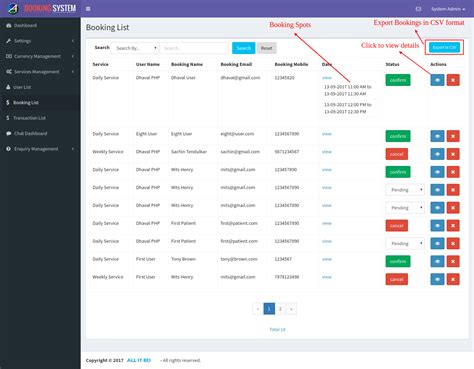This screenshot has height=369, width=474.
Task: Click eight@user.com email cell
Action: click(237, 134)
